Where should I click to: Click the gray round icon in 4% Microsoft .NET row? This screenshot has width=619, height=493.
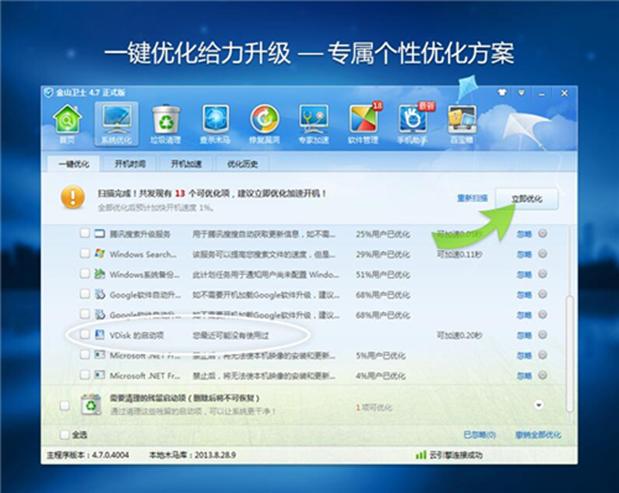pos(543,375)
